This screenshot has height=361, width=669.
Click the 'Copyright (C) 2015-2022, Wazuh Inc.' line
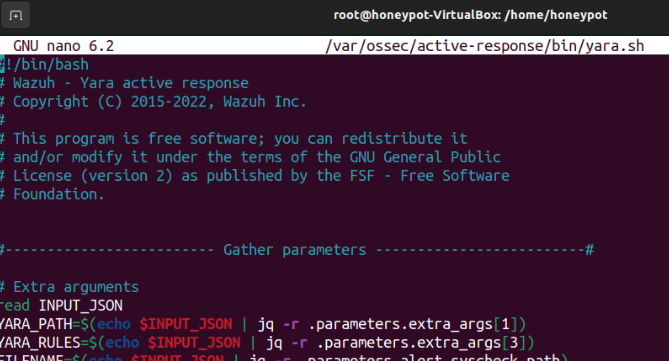[153, 102]
